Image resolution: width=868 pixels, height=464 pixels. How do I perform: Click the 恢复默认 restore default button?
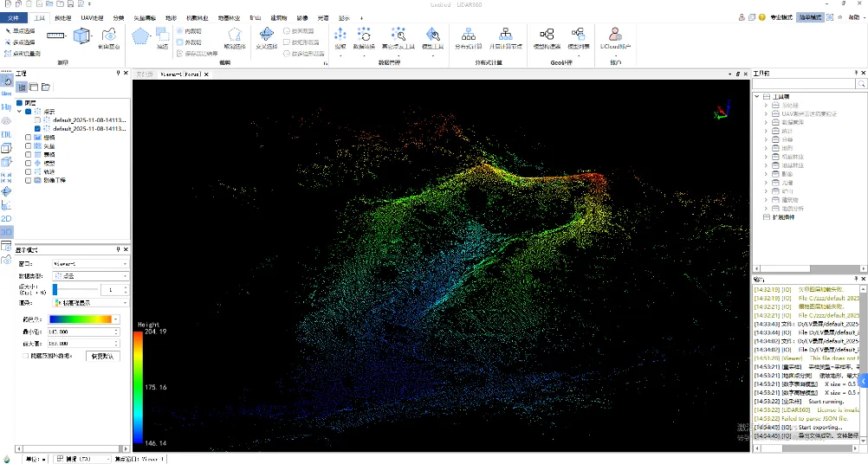[x=103, y=356]
